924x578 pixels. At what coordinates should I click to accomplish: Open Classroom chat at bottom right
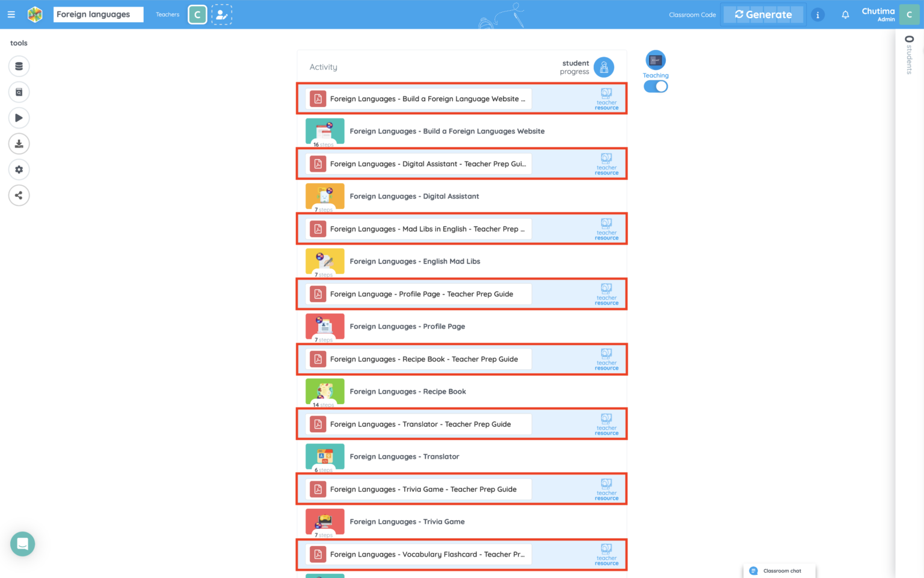780,571
